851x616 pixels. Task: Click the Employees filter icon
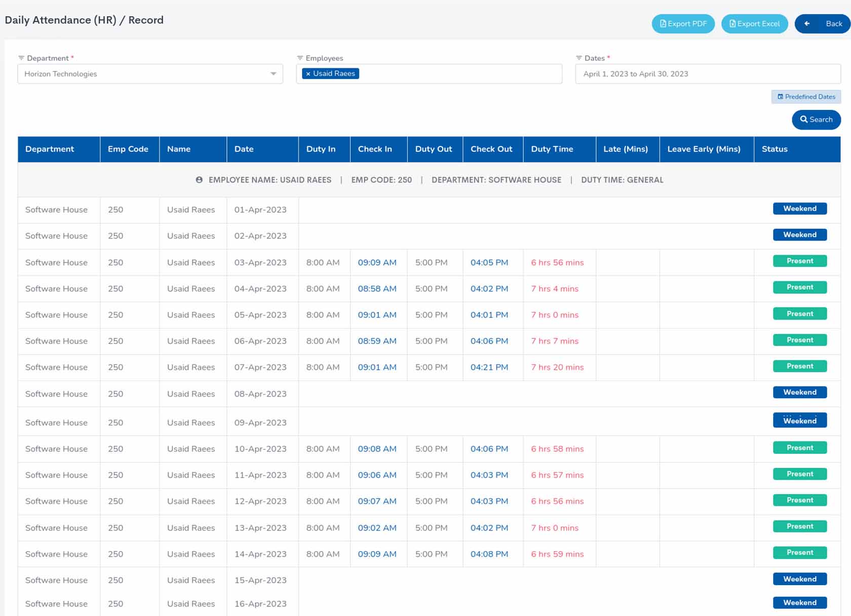(x=300, y=58)
